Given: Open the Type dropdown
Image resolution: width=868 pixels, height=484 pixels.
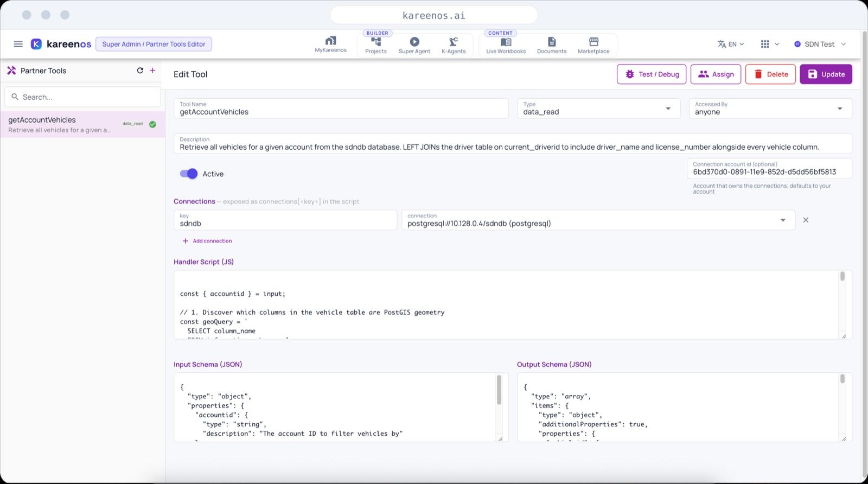Looking at the screenshot, I should (x=598, y=109).
